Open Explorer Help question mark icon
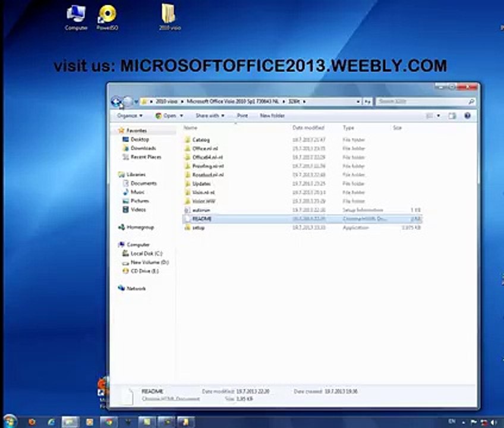 click(468, 116)
